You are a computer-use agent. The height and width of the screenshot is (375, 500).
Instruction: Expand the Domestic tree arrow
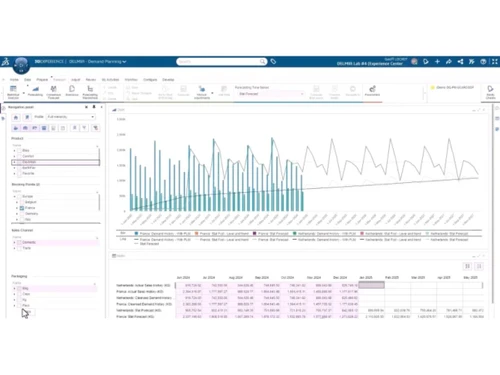(x=14, y=242)
